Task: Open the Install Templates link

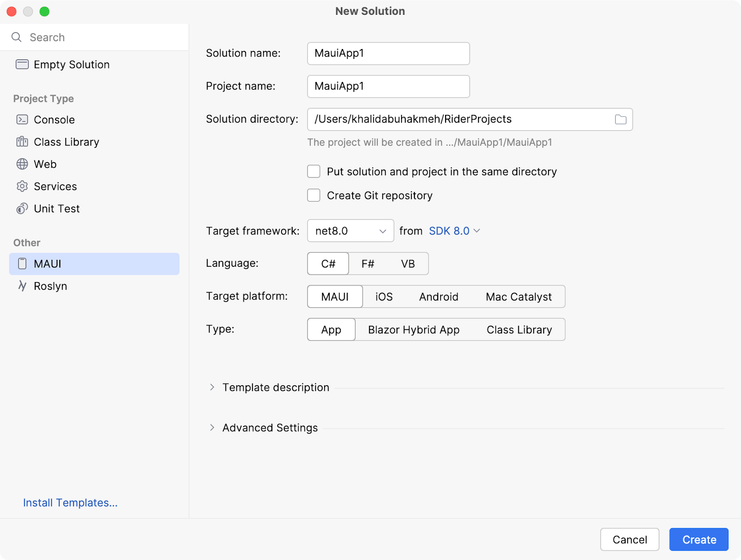Action: (70, 503)
